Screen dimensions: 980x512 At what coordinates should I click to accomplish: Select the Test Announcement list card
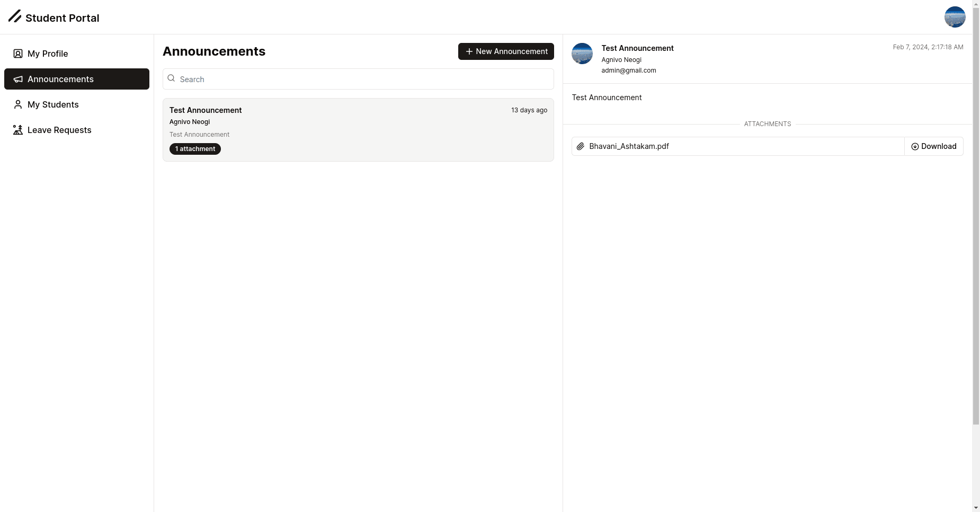click(x=358, y=127)
